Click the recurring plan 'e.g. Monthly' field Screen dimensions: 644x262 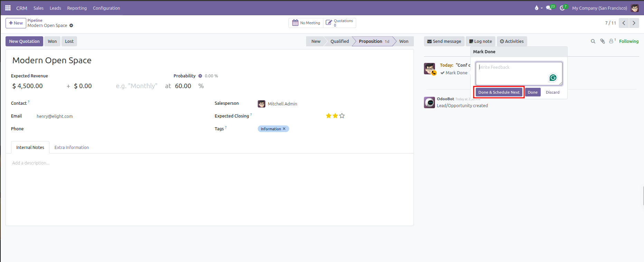coord(137,86)
